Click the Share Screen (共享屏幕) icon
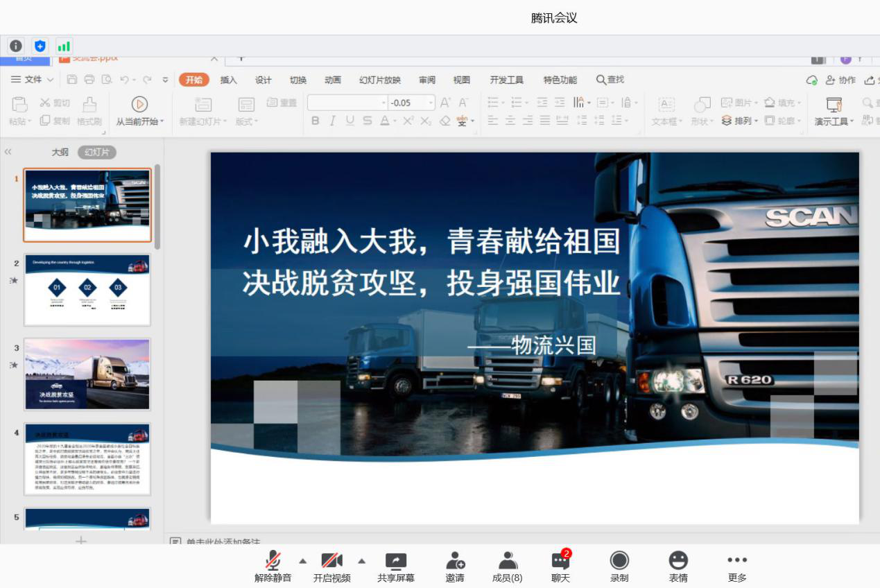Viewport: 880px width, 588px height. coord(396,561)
